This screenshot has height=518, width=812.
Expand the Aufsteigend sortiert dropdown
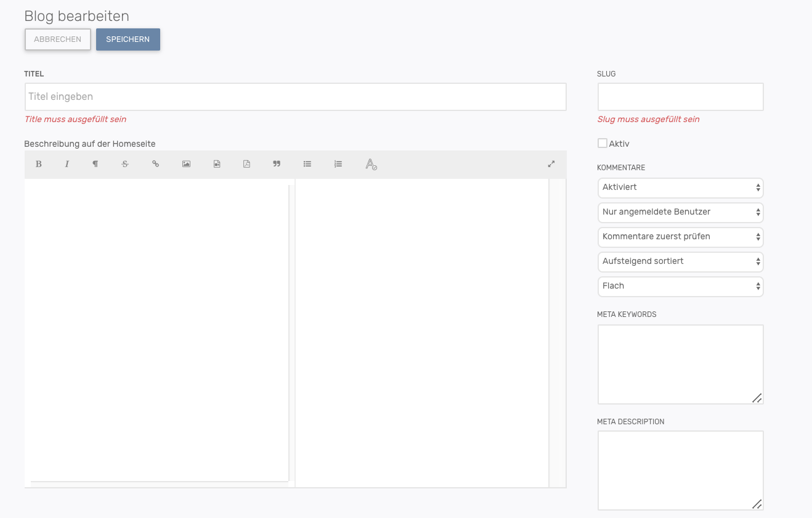coord(680,261)
